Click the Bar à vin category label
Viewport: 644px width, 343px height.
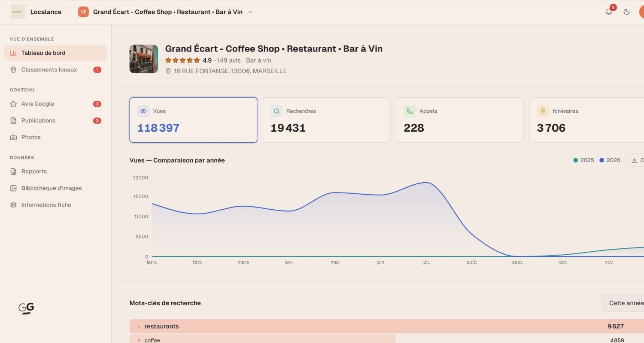coord(258,60)
